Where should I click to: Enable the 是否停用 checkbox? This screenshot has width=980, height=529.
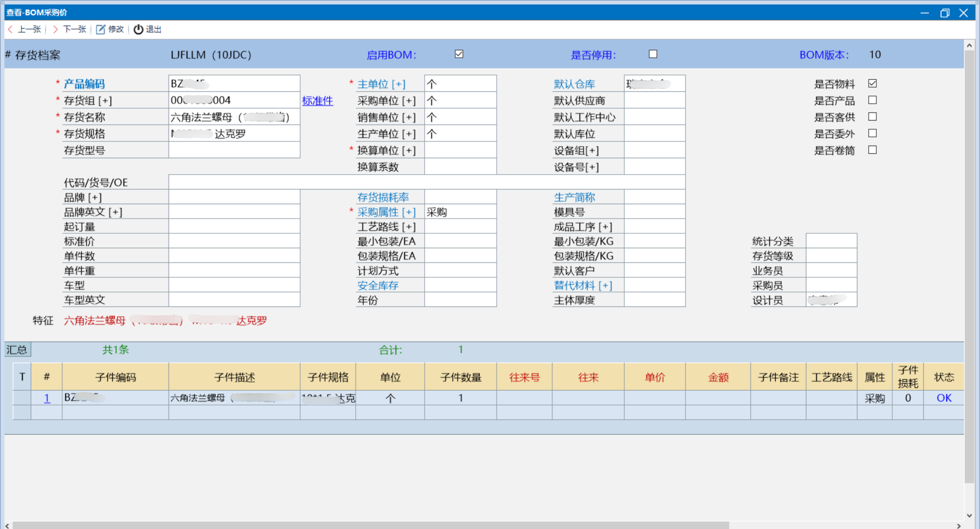[653, 54]
